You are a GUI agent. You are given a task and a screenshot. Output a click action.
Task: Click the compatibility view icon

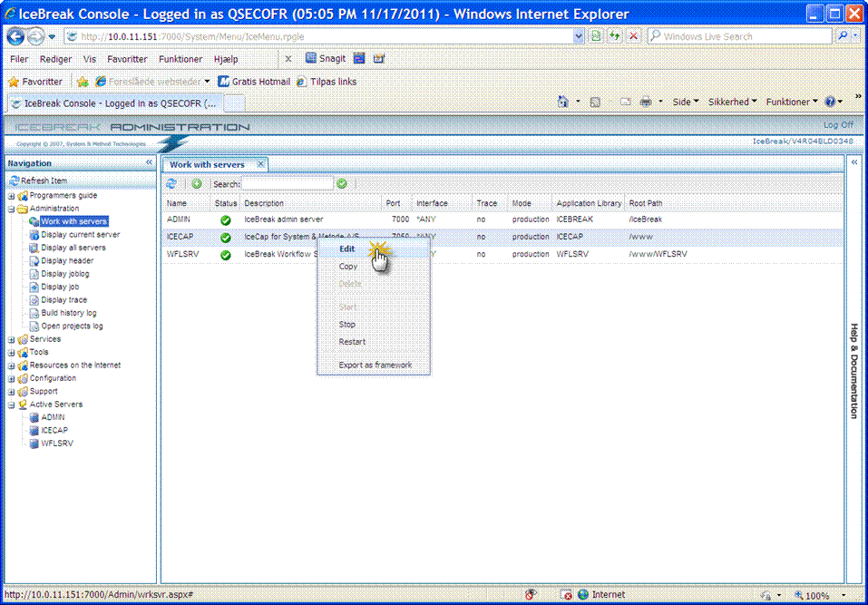point(596,36)
